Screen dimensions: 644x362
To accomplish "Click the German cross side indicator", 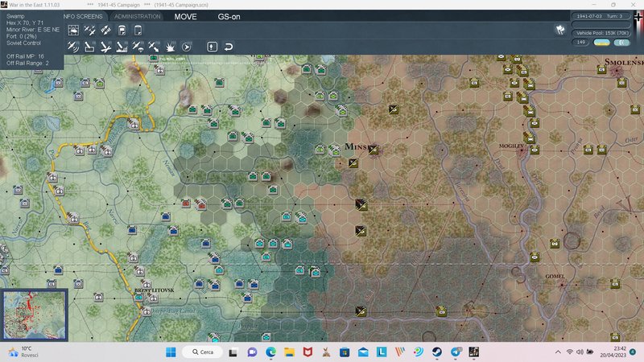I will 638,17.
